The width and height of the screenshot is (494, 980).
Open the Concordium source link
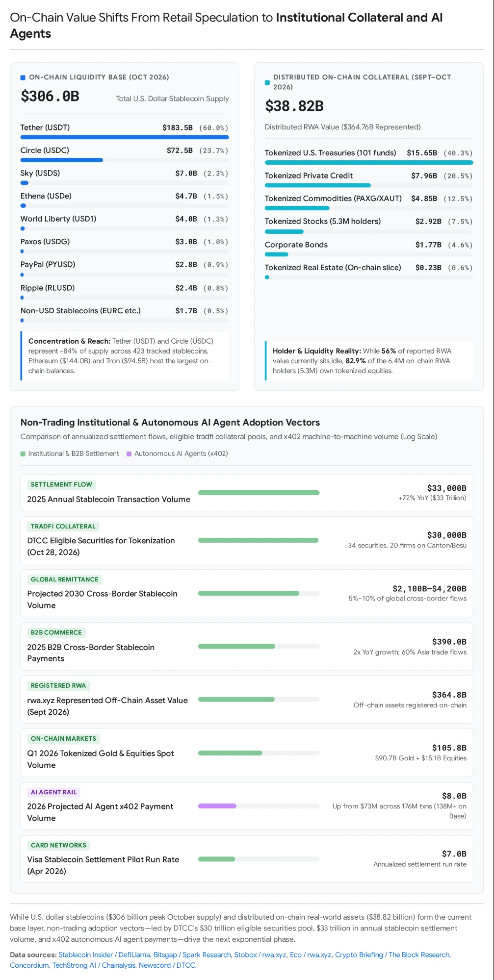29,965
